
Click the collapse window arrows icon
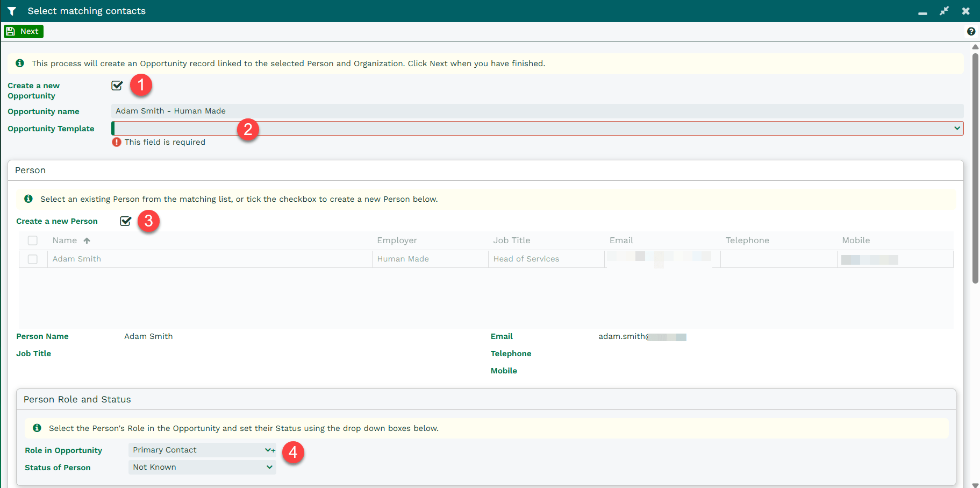click(x=944, y=11)
